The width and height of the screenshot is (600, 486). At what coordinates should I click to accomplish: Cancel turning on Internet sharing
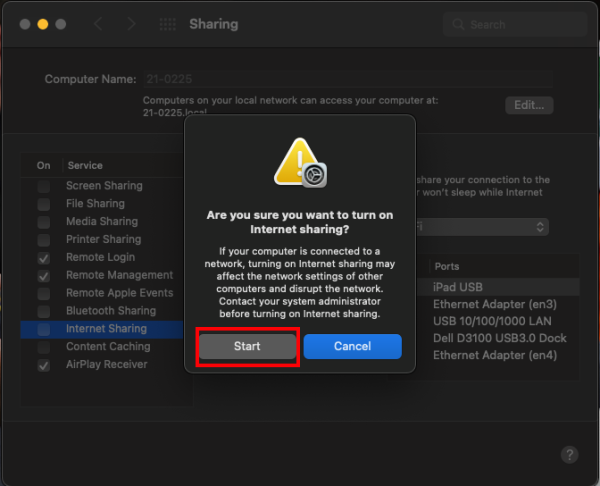pos(352,346)
